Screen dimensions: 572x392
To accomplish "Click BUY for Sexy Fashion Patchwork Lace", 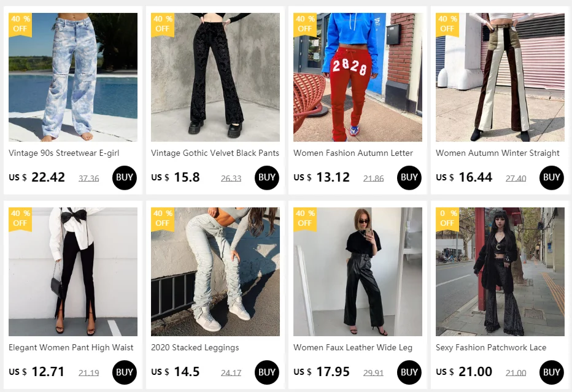I will click(x=551, y=372).
